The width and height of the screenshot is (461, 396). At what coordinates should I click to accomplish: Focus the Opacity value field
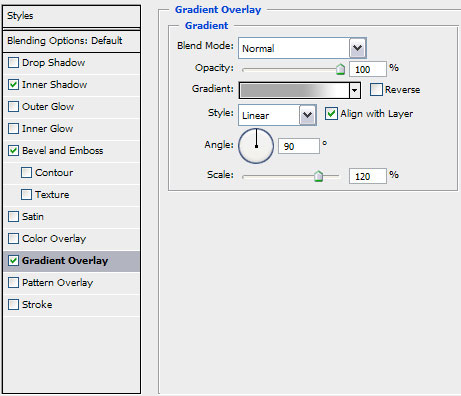pos(368,69)
